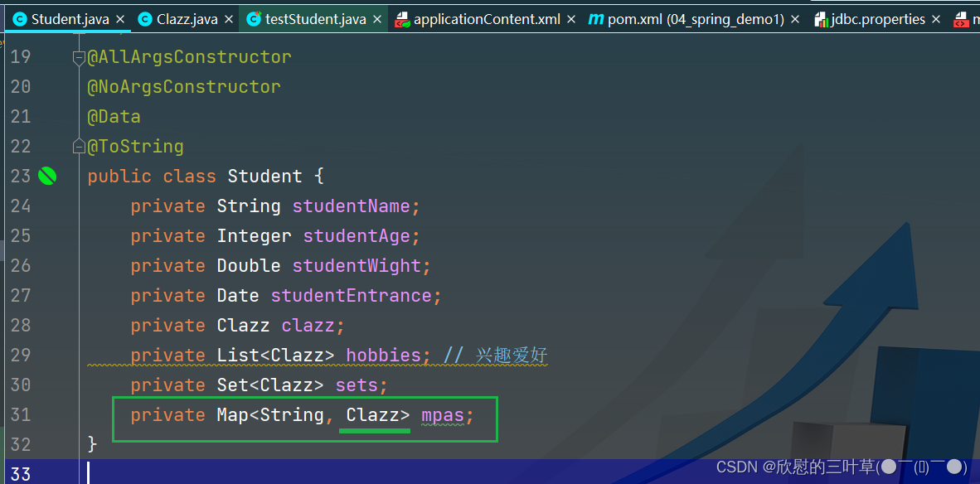Screen dimensions: 980x484
Task: Collapse the fold marker at @AllArgsConstructor
Action: pyautogui.click(x=79, y=57)
